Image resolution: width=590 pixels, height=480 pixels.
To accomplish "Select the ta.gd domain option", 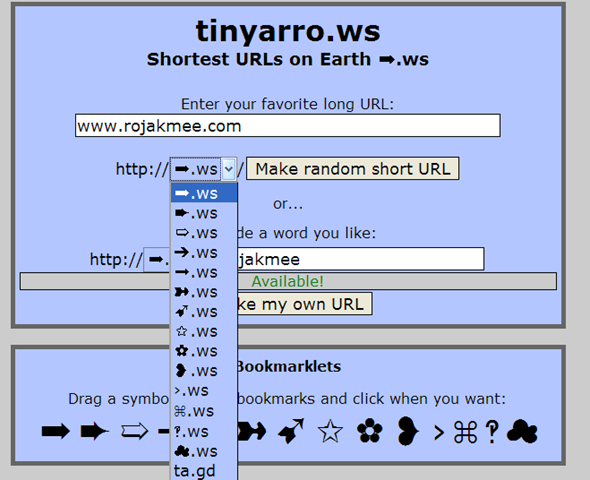I will click(x=204, y=471).
